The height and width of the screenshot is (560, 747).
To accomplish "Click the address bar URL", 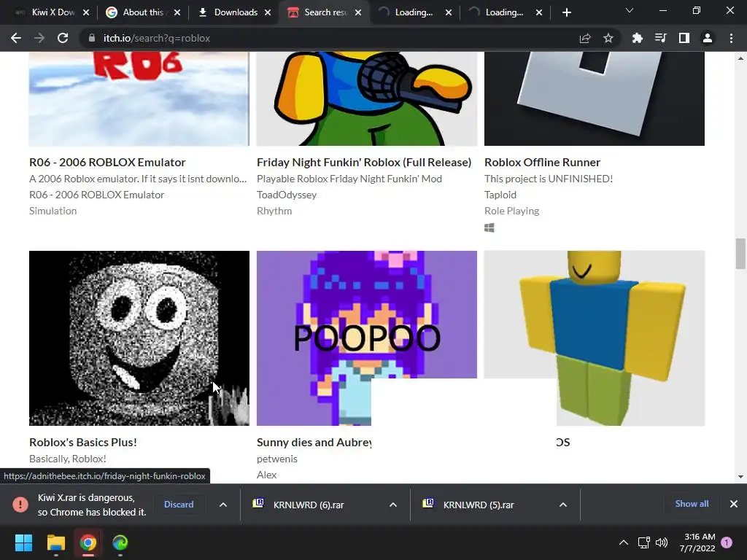I will click(x=157, y=38).
